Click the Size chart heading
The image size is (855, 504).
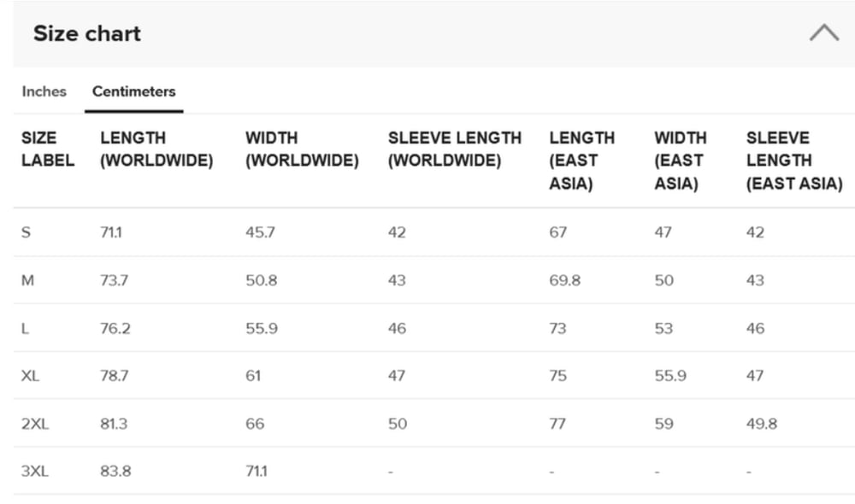[86, 33]
